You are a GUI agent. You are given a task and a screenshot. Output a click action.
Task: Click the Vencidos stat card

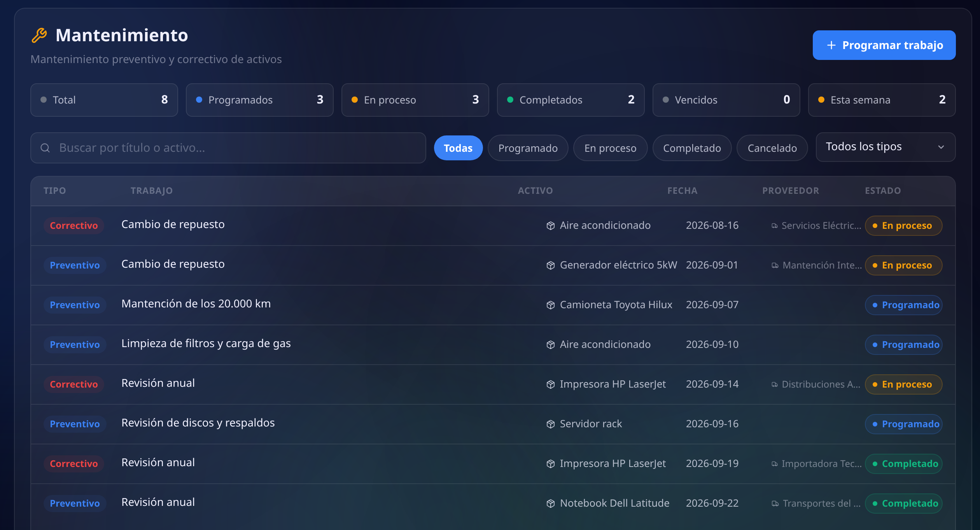point(726,100)
